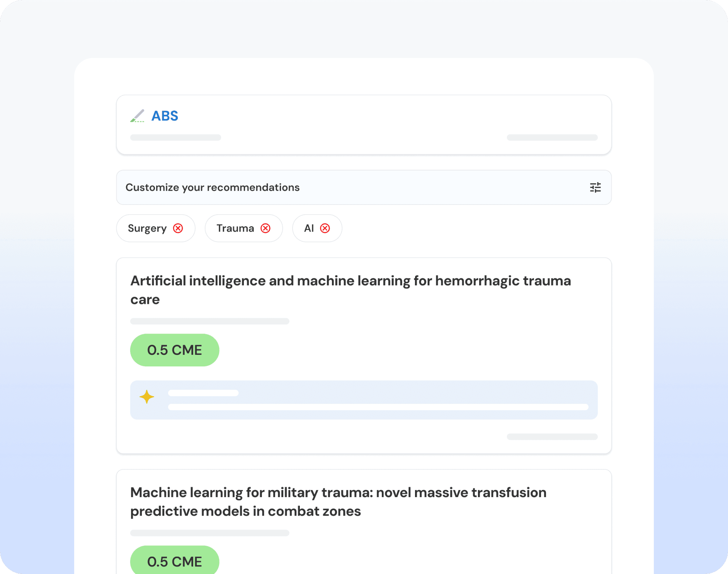Viewport: 728px width, 574px height.
Task: Select the Surgery chip label
Action: 147,228
